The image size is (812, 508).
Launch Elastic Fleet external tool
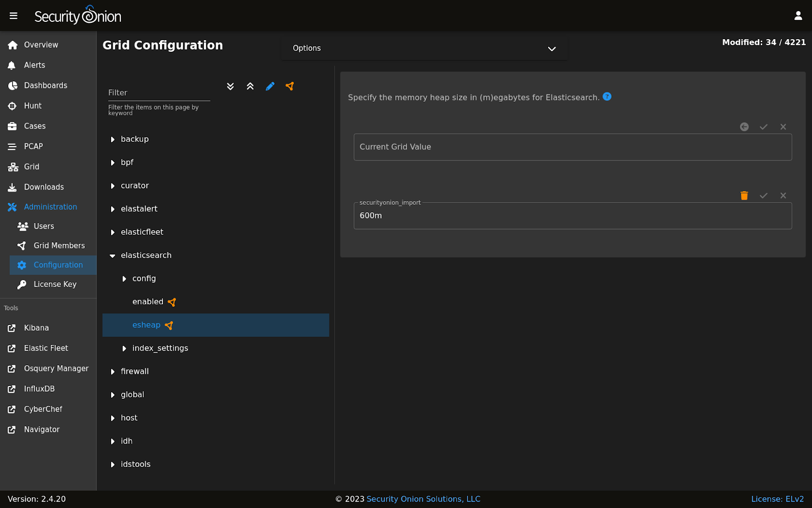(48, 348)
